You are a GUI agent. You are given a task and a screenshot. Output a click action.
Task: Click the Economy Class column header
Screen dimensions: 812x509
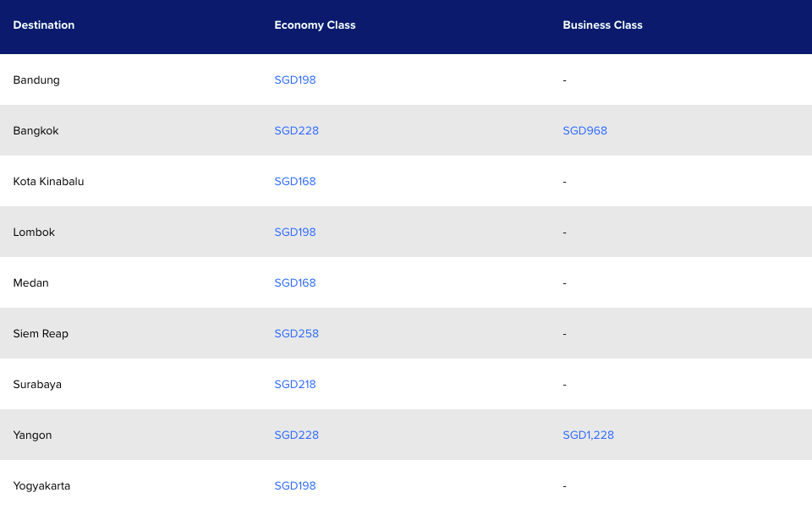(315, 25)
